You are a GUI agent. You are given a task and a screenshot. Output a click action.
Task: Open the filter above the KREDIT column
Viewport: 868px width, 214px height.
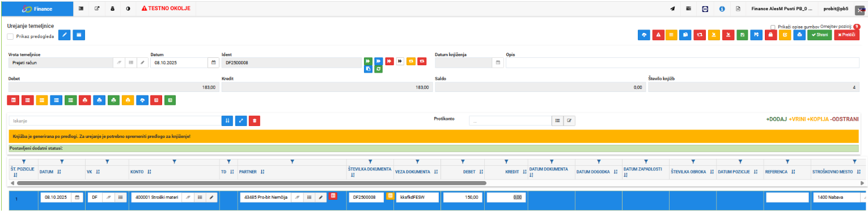tap(506, 162)
